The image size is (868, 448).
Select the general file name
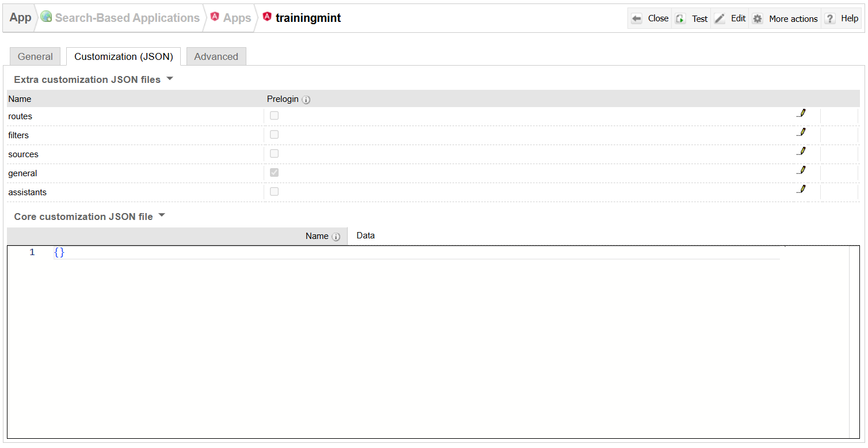22,173
